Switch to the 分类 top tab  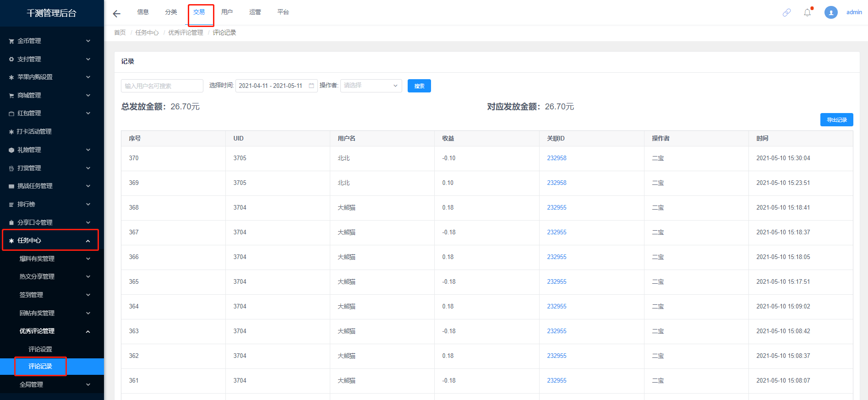pos(171,12)
